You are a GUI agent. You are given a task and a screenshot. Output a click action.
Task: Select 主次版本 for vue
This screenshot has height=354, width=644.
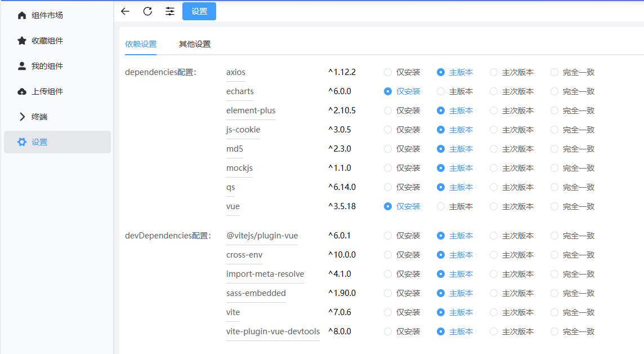(x=494, y=206)
